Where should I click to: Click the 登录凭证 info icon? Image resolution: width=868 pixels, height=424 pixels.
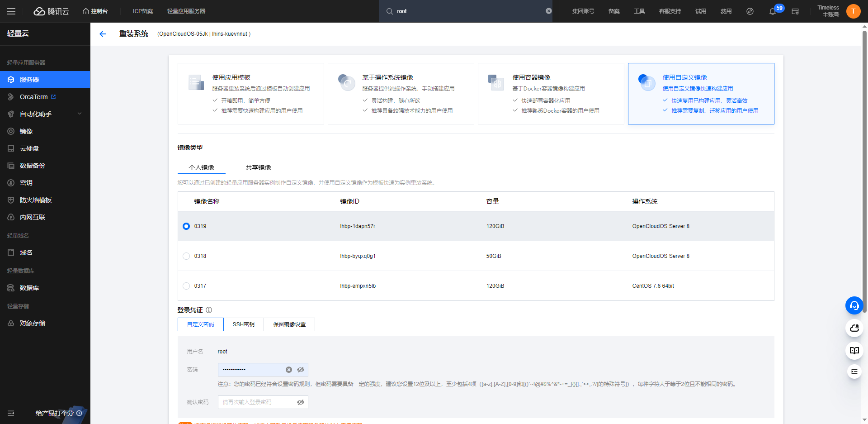pos(209,310)
